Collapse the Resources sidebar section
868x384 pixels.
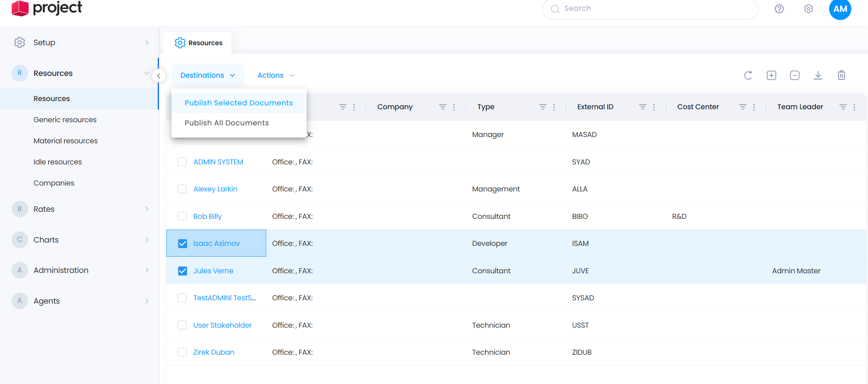tap(147, 73)
